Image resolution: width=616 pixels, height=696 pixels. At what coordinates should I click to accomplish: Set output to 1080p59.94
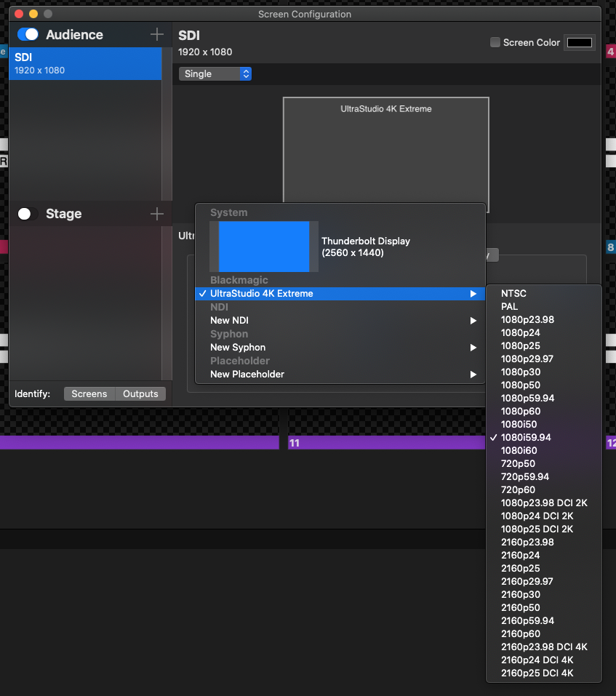tap(544, 398)
